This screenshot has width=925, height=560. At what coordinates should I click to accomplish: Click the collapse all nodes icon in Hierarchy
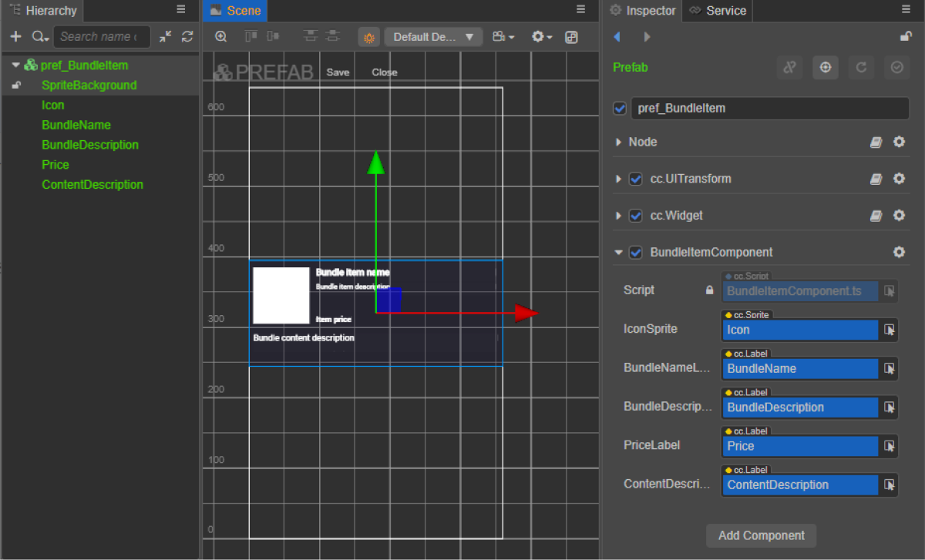pos(166,37)
